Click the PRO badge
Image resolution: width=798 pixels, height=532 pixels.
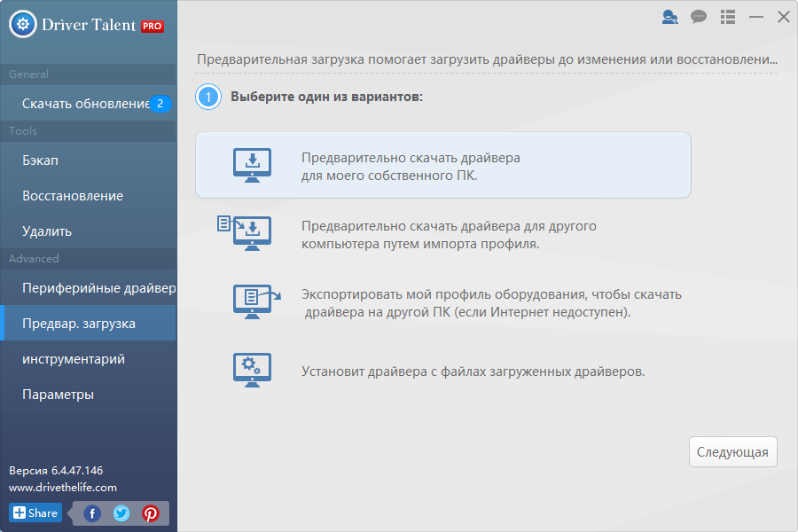click(153, 26)
